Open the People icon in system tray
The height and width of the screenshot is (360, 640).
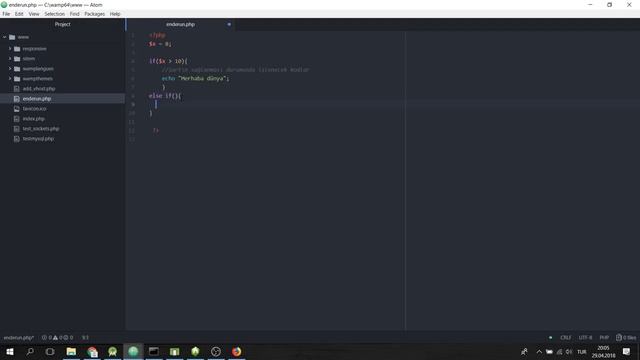pos(524,351)
